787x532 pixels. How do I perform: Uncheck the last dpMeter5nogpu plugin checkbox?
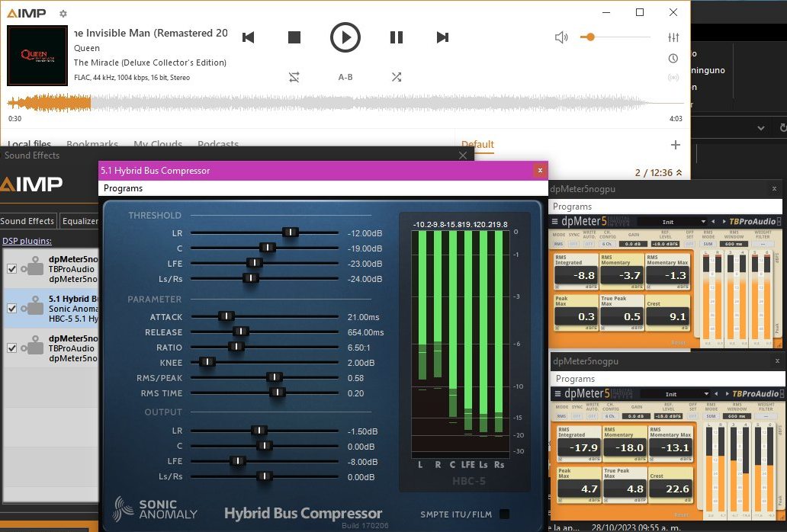12,348
